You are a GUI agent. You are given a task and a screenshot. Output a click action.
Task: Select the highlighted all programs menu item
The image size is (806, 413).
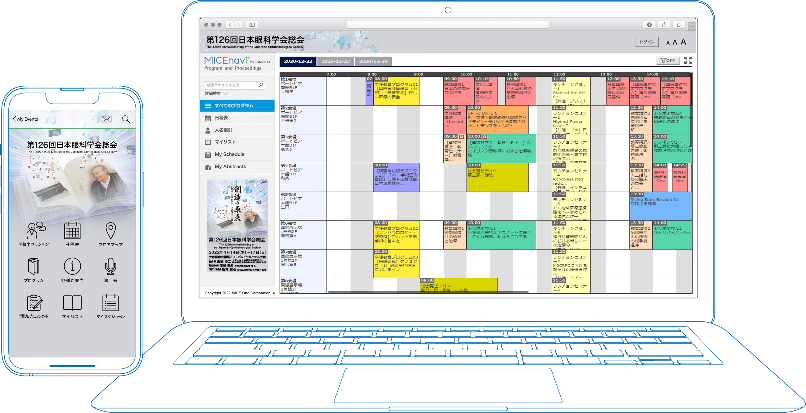click(237, 105)
